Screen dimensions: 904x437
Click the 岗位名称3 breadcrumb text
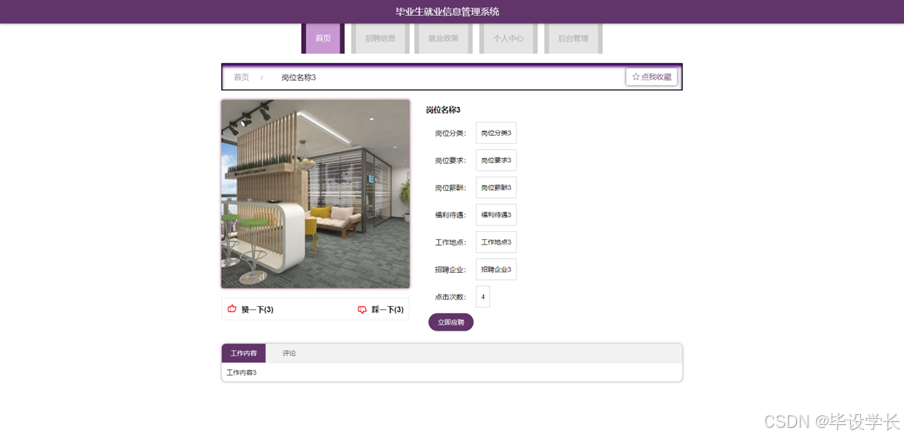coord(299,77)
